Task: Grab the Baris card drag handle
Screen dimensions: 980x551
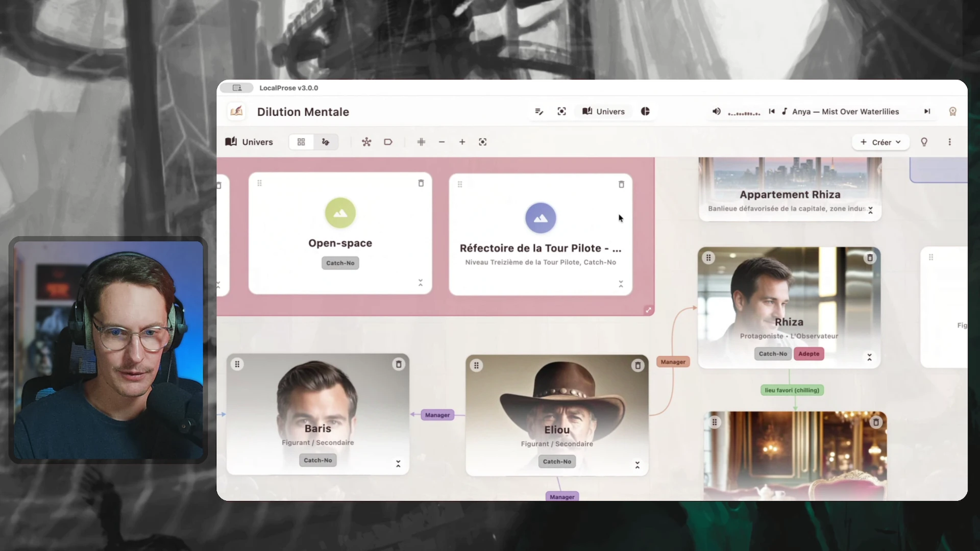Action: pos(237,364)
